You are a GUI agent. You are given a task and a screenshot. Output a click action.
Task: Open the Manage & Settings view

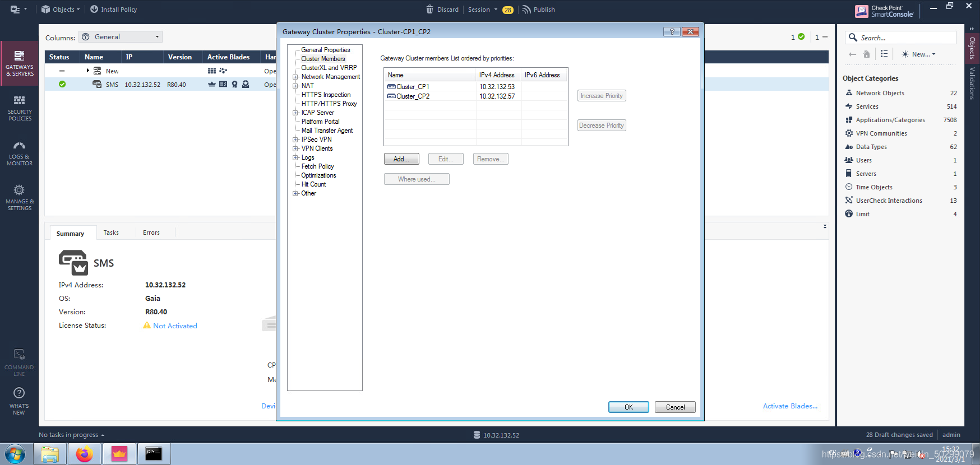(x=20, y=198)
